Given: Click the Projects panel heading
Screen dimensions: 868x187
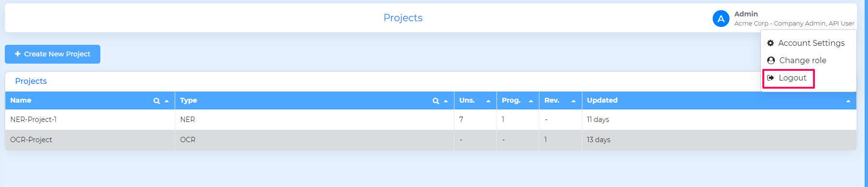Looking at the screenshot, I should coord(31,81).
